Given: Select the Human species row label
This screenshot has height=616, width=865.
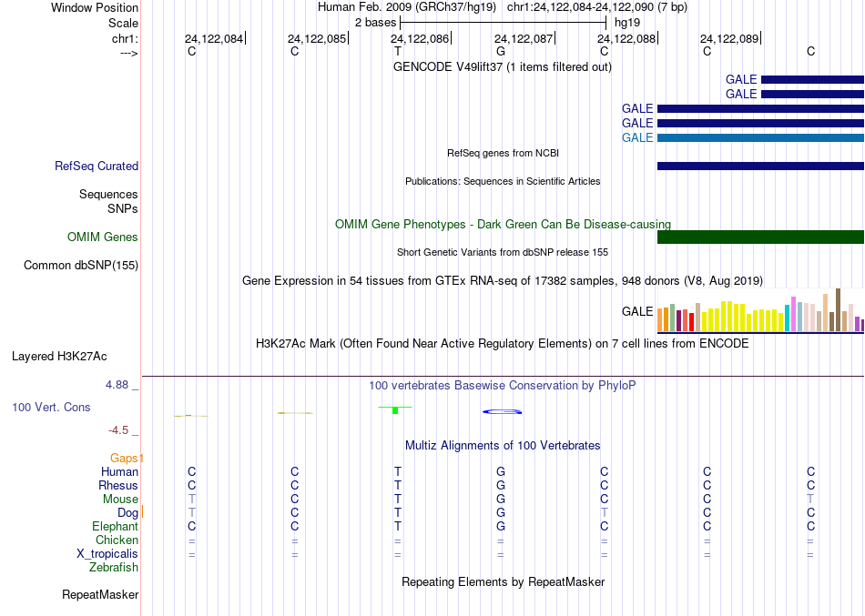Looking at the screenshot, I should tap(119, 471).
